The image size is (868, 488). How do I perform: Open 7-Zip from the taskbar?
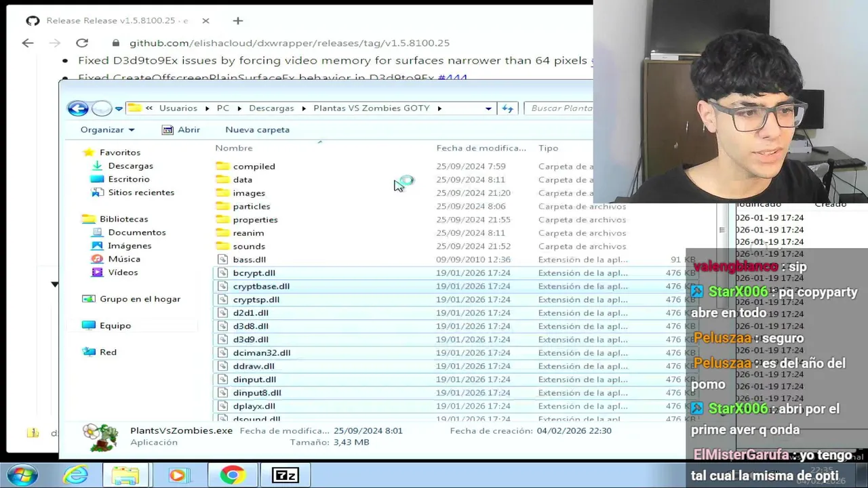point(285,475)
